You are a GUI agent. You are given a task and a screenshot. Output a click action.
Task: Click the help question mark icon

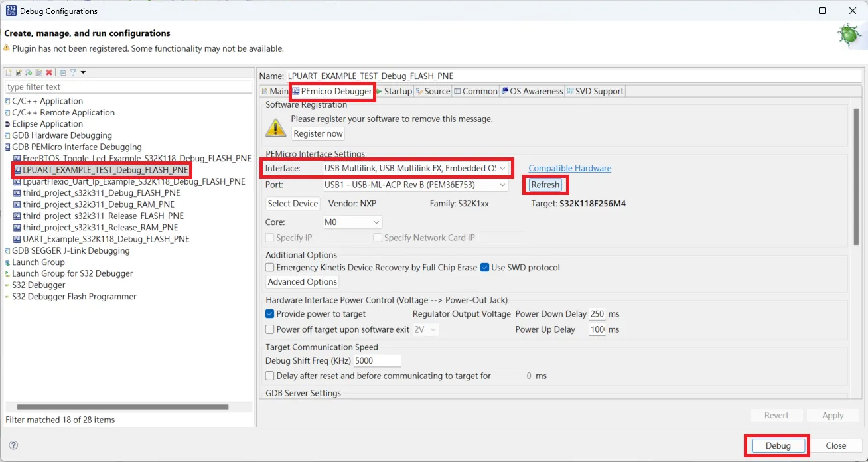click(x=13, y=445)
